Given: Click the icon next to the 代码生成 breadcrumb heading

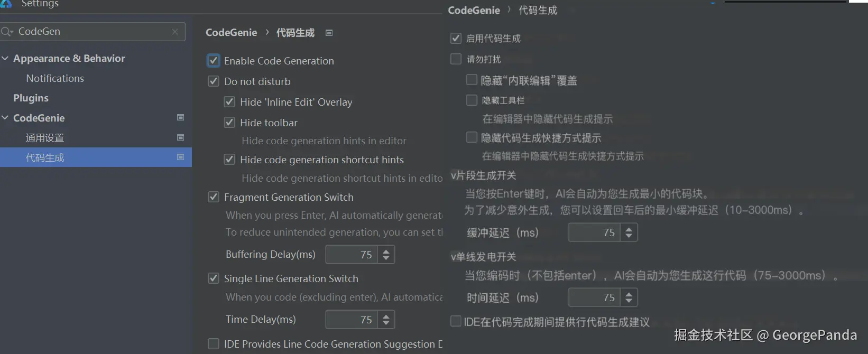Looking at the screenshot, I should point(329,33).
